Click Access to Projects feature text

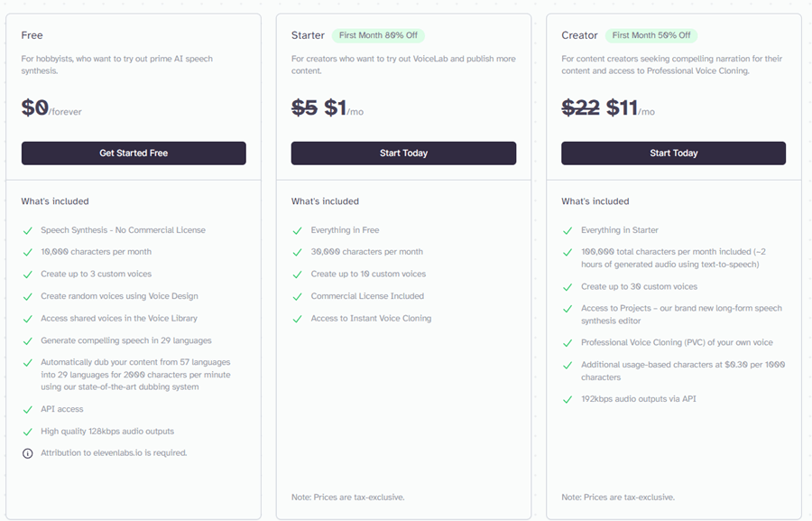click(x=681, y=314)
